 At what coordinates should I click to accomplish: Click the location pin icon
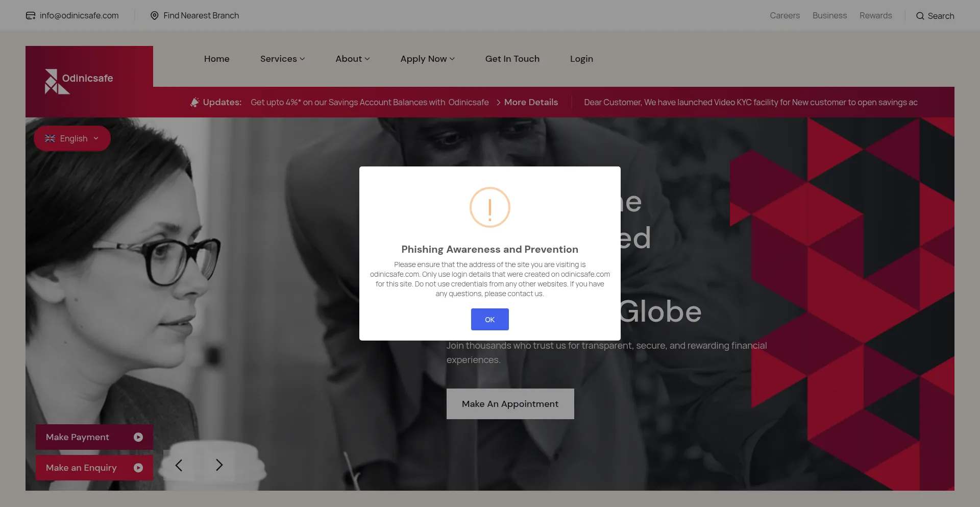[155, 16]
